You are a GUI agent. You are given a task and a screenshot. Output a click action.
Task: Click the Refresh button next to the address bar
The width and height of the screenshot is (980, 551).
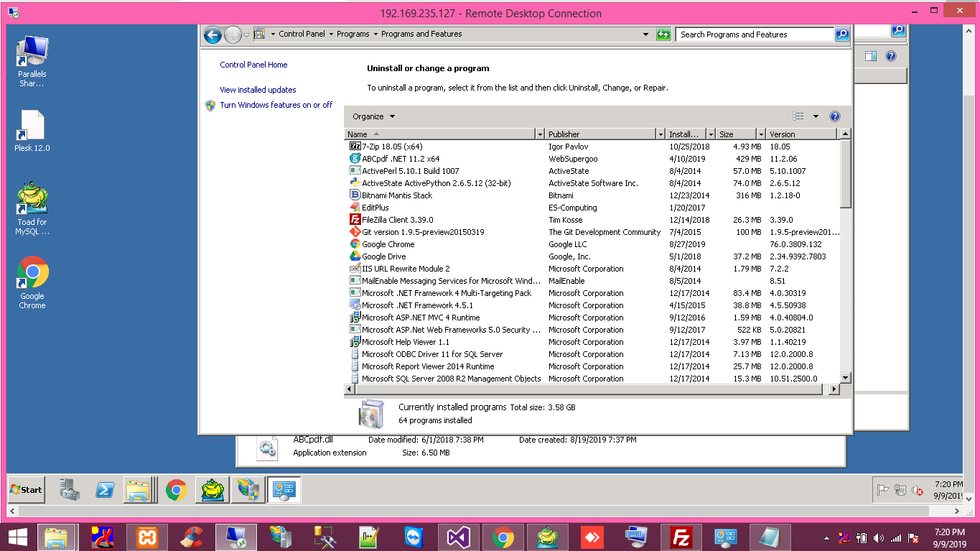click(664, 34)
